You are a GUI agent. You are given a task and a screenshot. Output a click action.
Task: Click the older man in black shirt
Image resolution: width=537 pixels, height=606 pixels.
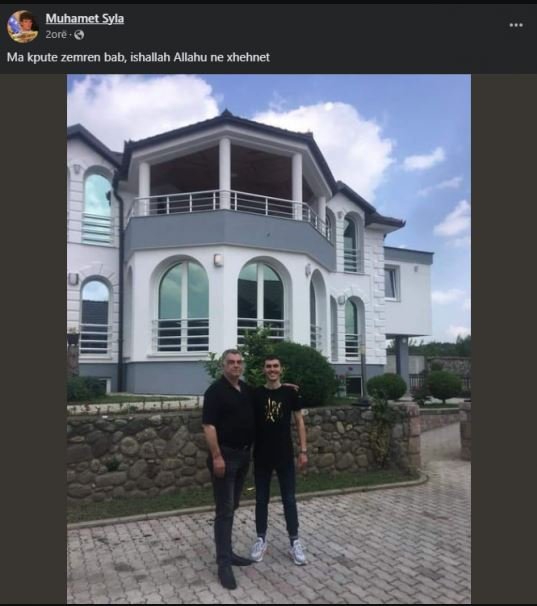228,464
